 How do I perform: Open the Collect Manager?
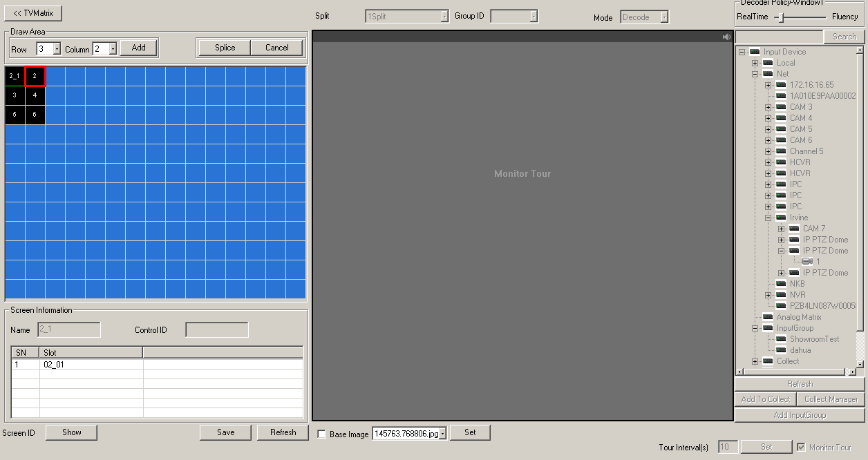pos(831,399)
